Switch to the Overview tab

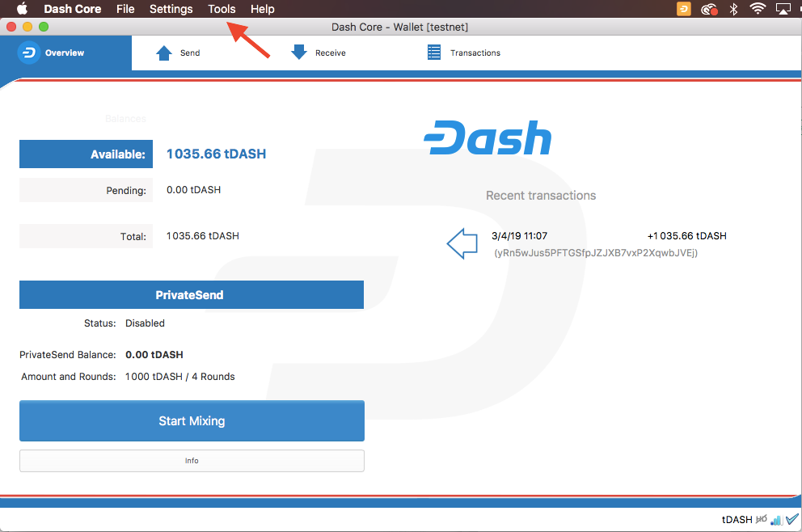[66, 53]
